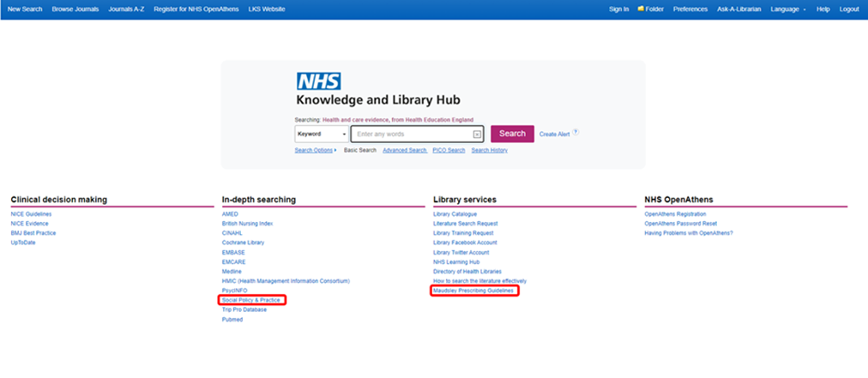Screen dimensions: 868x378
Task: Click New Search in the top bar
Action: [x=25, y=9]
